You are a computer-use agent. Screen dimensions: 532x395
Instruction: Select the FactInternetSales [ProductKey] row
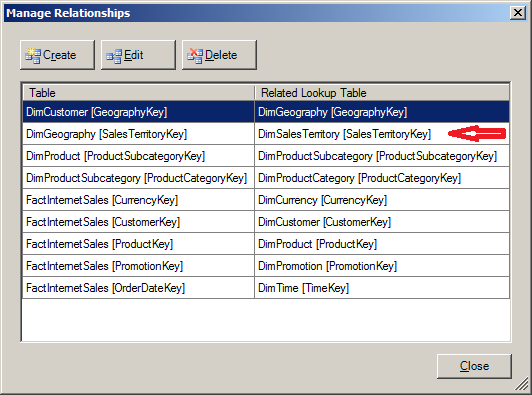tap(266, 244)
